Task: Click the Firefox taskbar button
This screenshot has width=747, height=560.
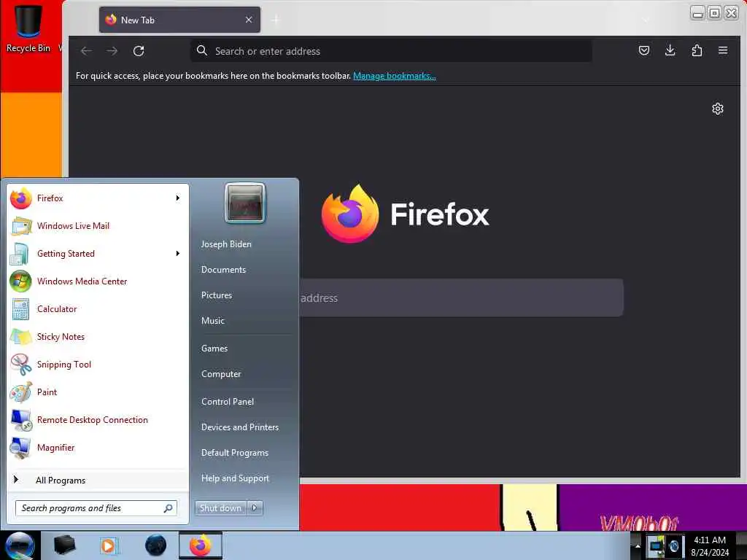Action: 201,545
